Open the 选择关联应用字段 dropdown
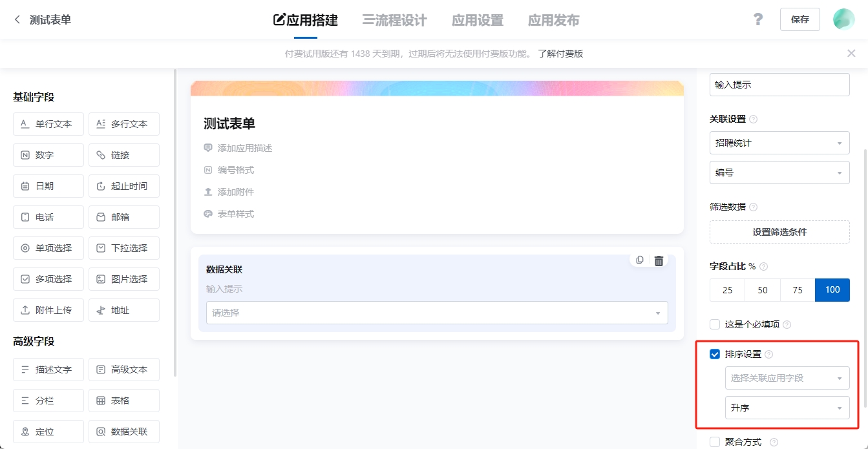Viewport: 868px width, 449px height. click(787, 378)
